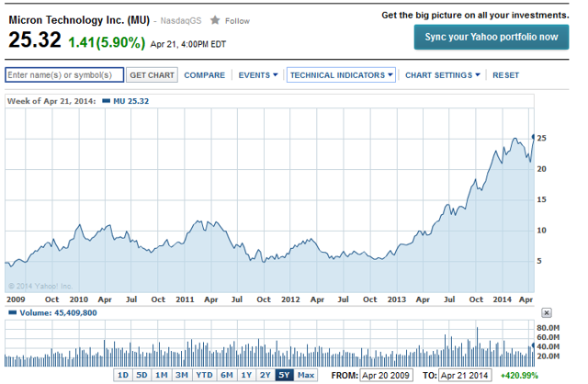
Task: Open the Technical Indicators dropdown
Action: (x=341, y=75)
